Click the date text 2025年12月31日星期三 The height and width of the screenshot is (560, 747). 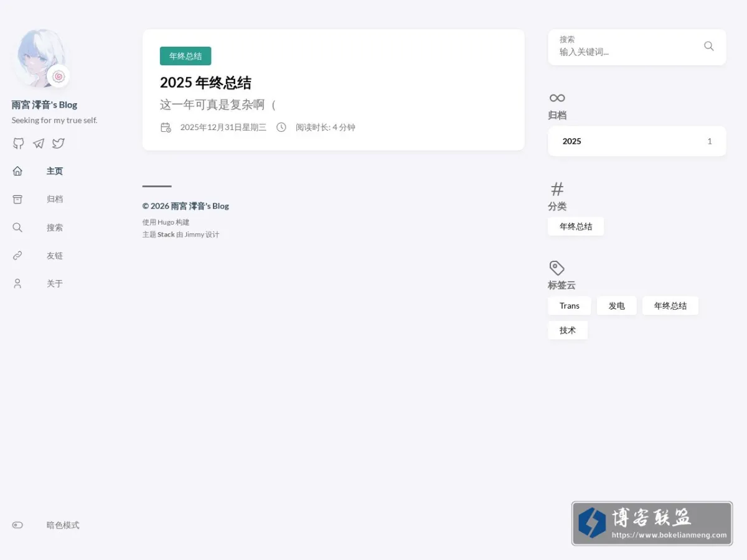tap(223, 128)
